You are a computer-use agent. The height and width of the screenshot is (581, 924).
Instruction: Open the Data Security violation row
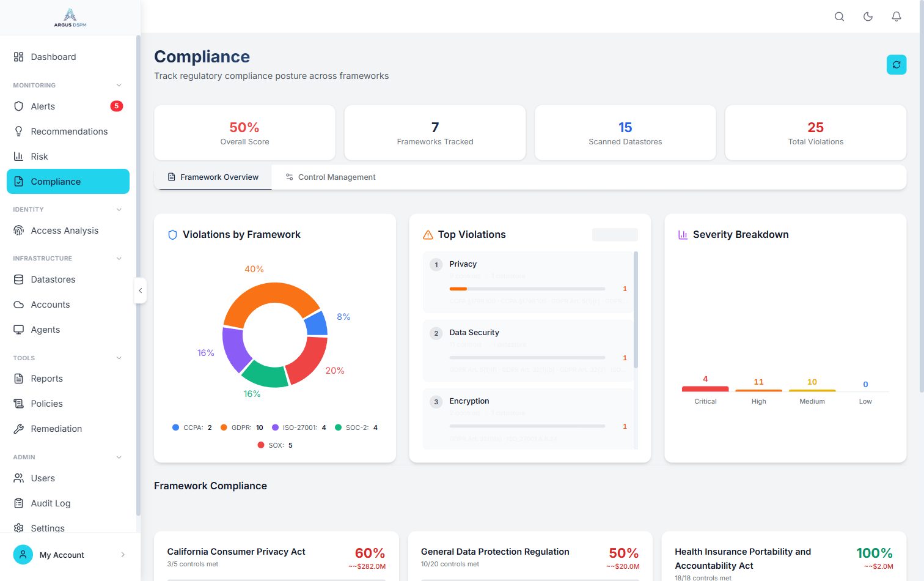(x=527, y=351)
